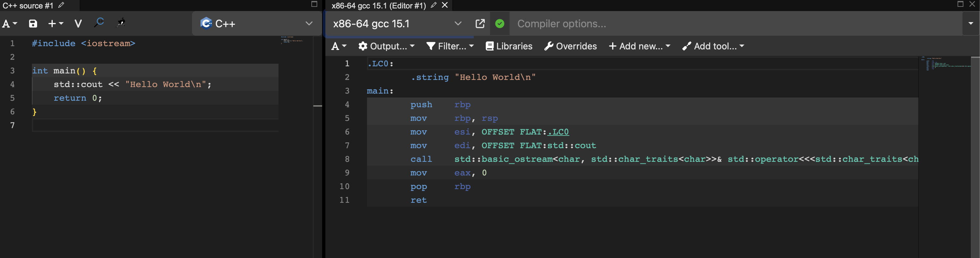Screen dimensions: 980x258
Task: Click 'std::cout' on assembly line 7
Action: 572,146
